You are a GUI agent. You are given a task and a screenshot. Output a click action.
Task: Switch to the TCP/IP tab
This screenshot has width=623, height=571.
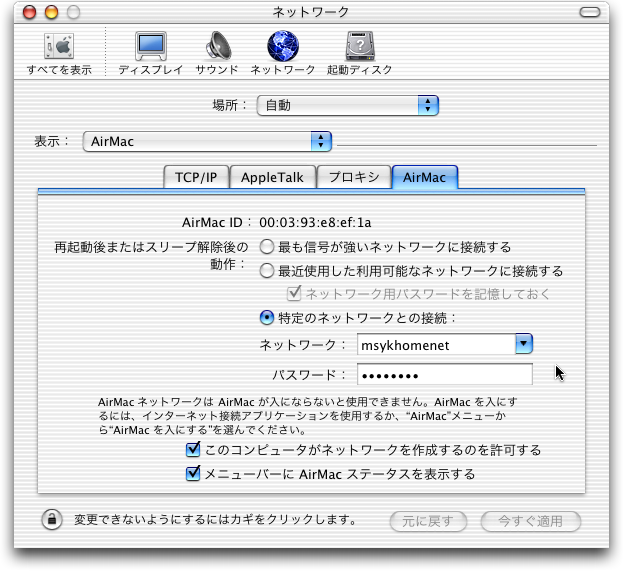[195, 177]
